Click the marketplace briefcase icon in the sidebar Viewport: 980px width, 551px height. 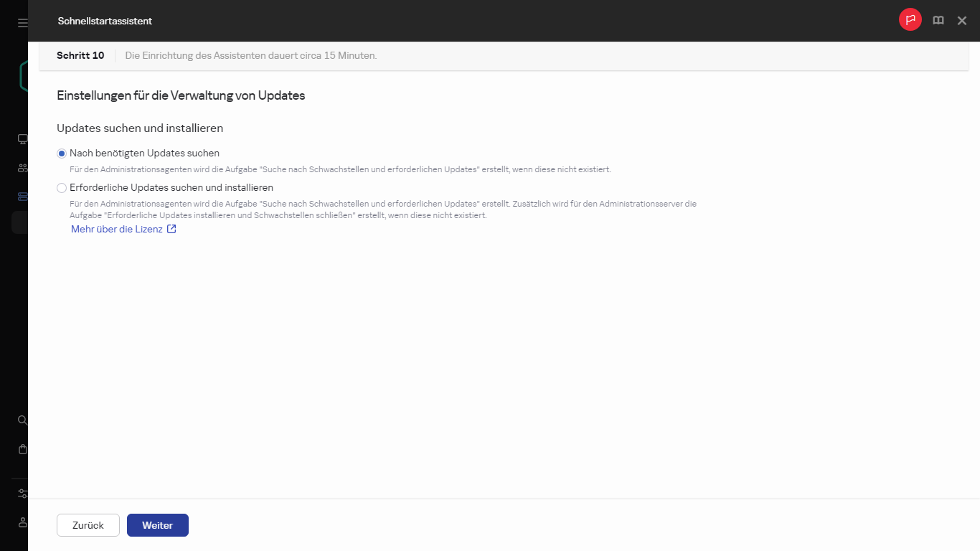[21, 448]
